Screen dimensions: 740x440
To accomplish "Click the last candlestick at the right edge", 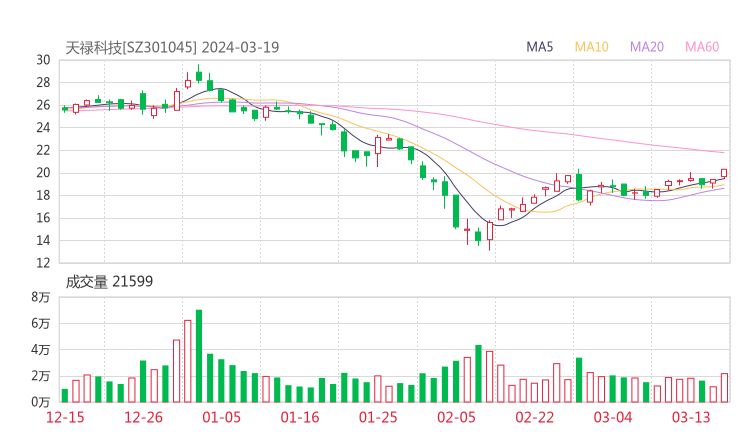I will [724, 173].
